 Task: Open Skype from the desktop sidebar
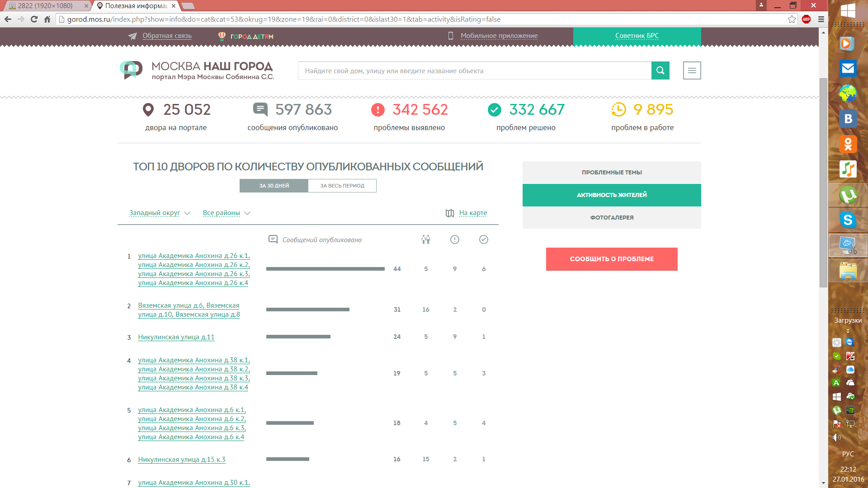(848, 220)
